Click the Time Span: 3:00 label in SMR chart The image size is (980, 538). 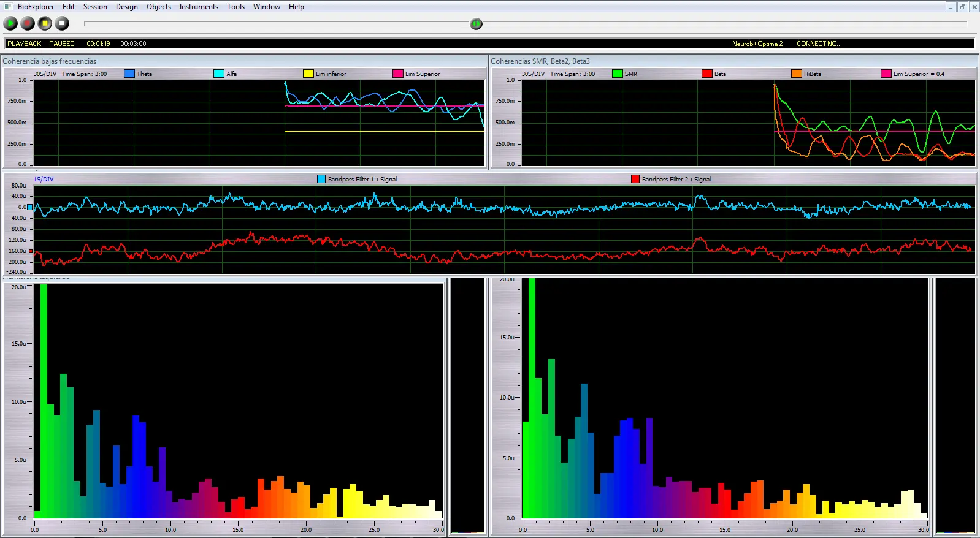(x=572, y=74)
